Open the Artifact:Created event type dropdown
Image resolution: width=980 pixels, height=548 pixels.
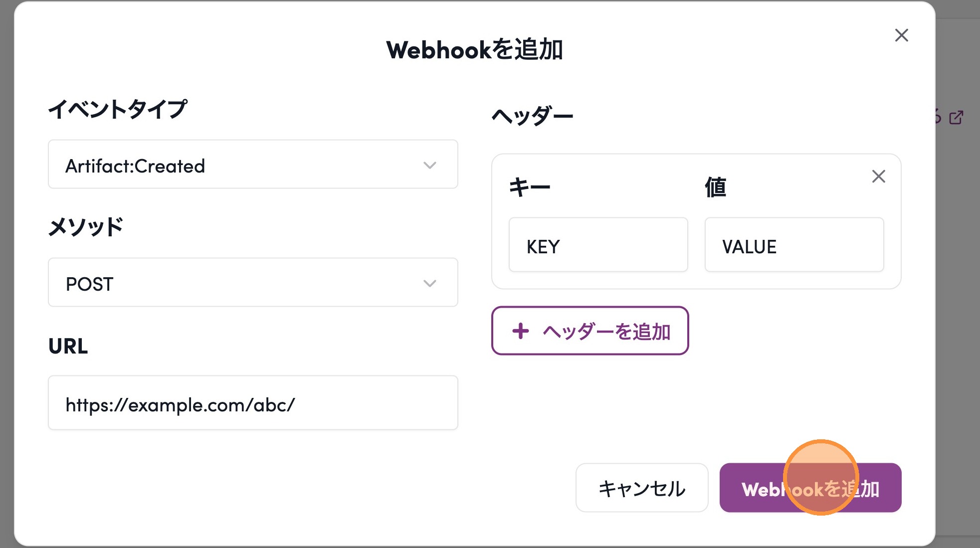[252, 165]
